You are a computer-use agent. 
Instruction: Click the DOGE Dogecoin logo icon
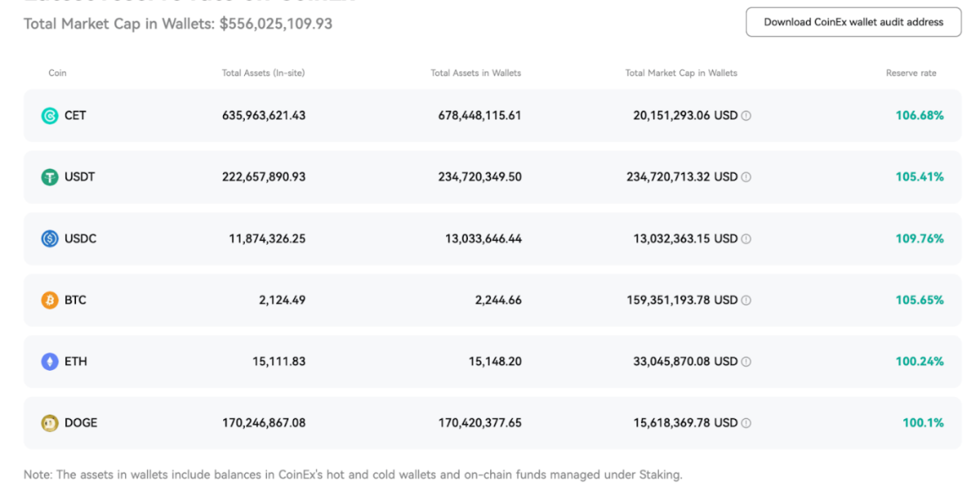50,423
